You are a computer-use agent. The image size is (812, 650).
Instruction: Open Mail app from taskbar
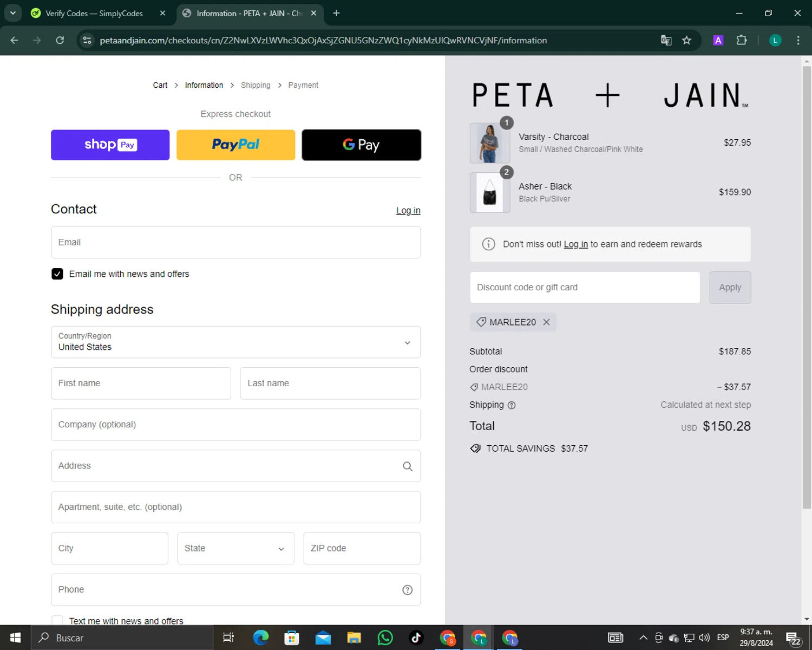tap(323, 638)
